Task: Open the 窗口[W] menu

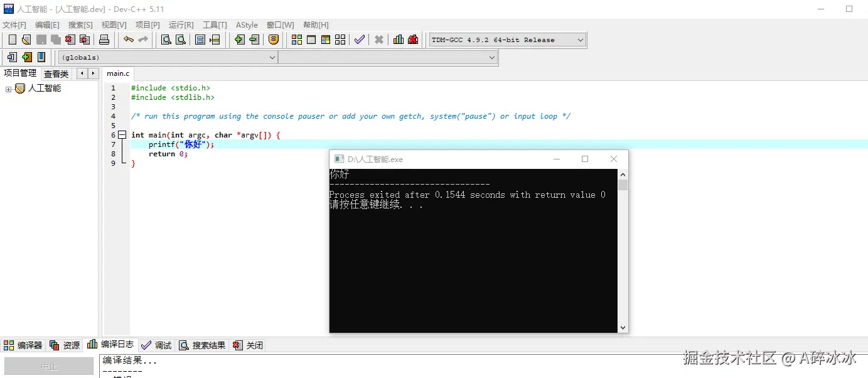Action: tap(280, 24)
